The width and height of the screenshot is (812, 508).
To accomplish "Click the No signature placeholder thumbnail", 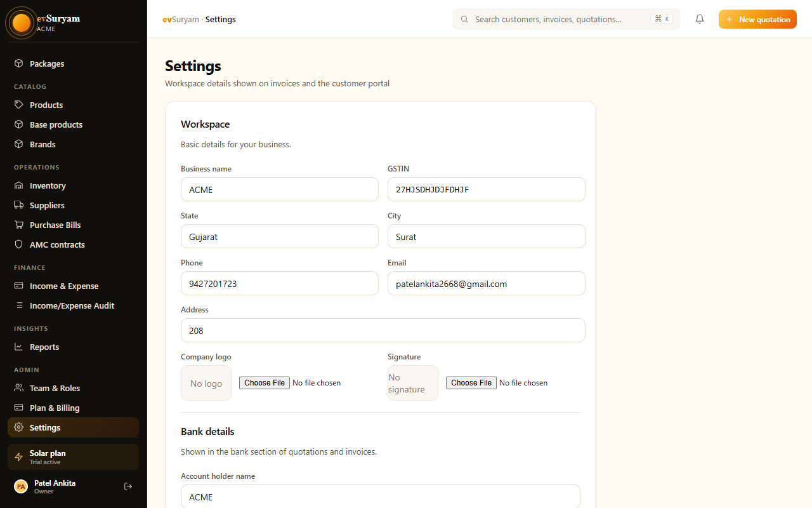I will 413,383.
